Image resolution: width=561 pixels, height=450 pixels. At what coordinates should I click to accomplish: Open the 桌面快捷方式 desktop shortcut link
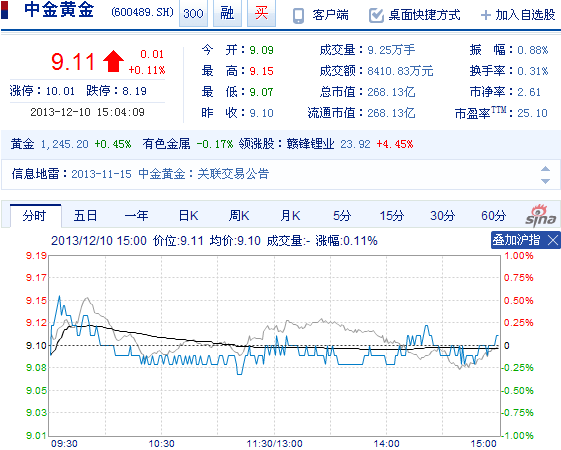424,15
